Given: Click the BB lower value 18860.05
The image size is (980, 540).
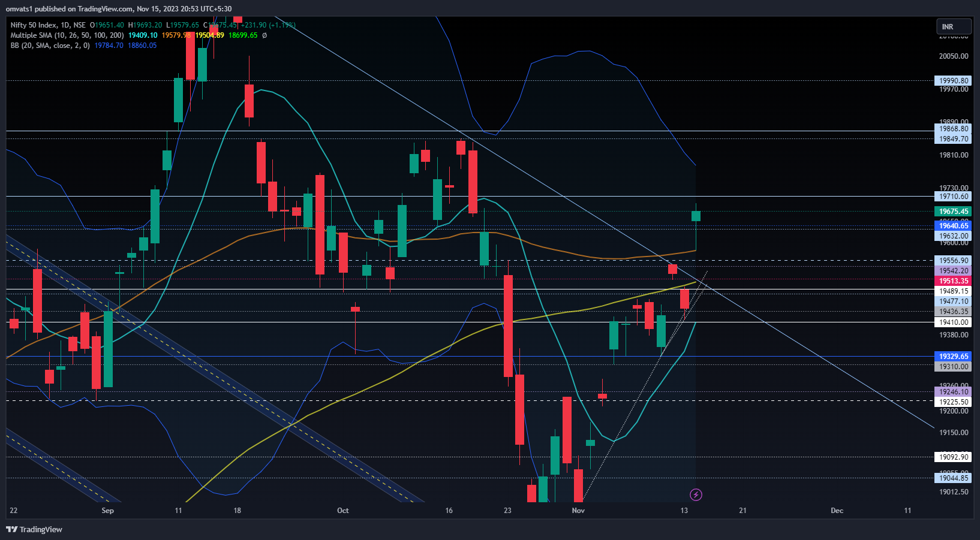Looking at the screenshot, I should coord(142,46).
